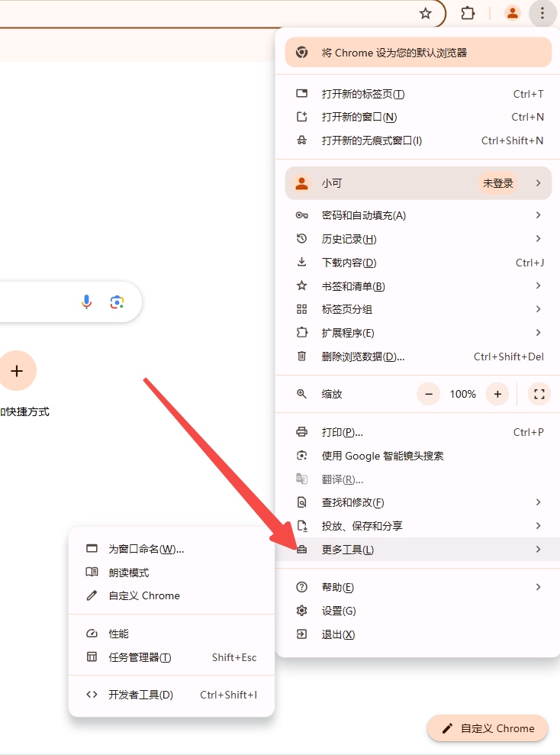Click the 退出 menu item text
This screenshot has height=755, width=560.
tap(338, 634)
